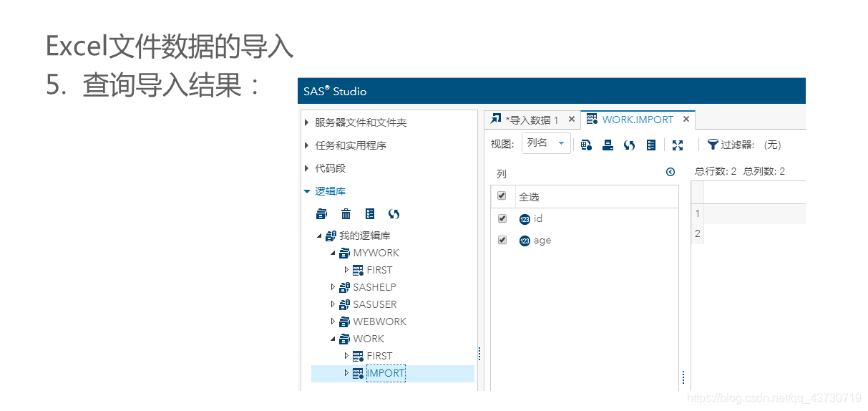This screenshot has height=411, width=868.
Task: Refresh the WORK.IMPORT table view
Action: click(629, 145)
